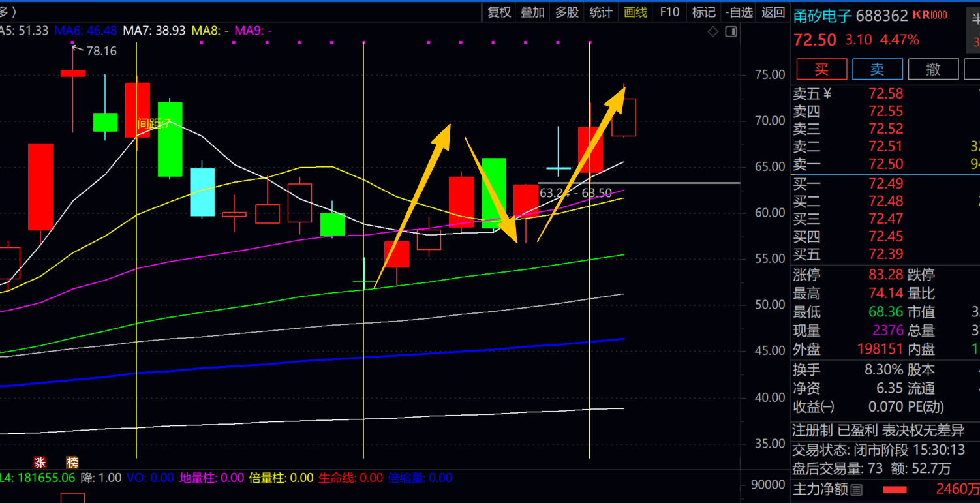The image size is (980, 503).
Task: Click the MA9 indicator label
Action: [x=253, y=30]
